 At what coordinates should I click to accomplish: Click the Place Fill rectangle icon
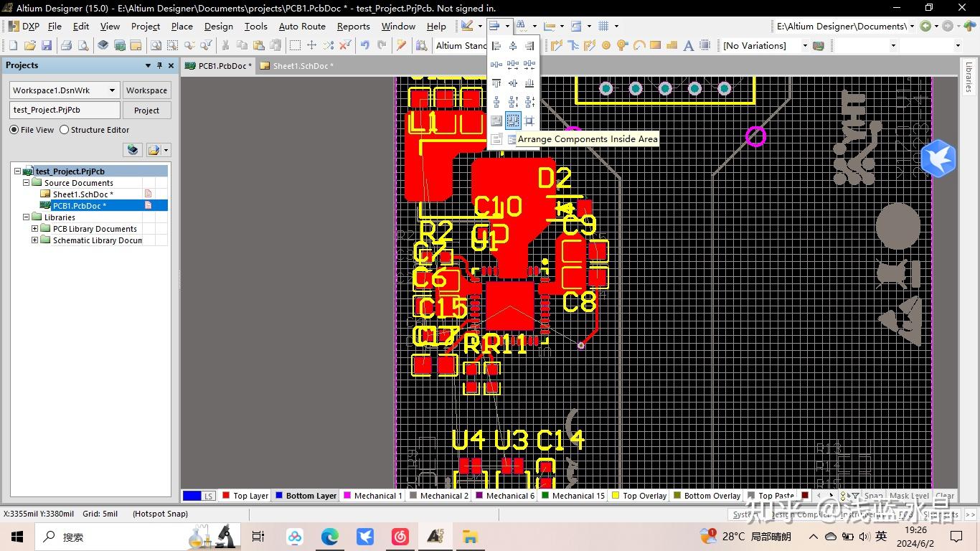[x=655, y=46]
